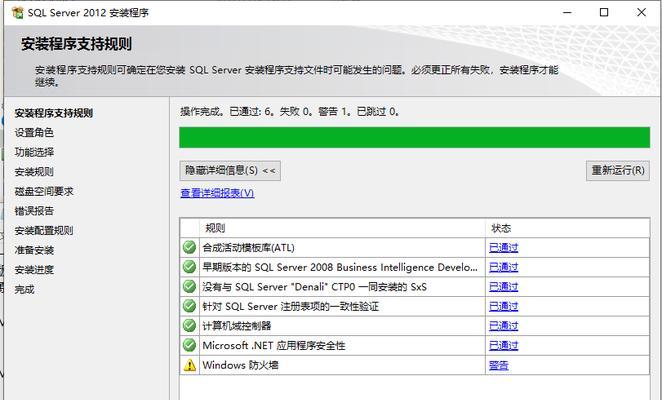Select 安装配置规则 step in sidebar
Screen dimensions: 662x400
point(44,231)
